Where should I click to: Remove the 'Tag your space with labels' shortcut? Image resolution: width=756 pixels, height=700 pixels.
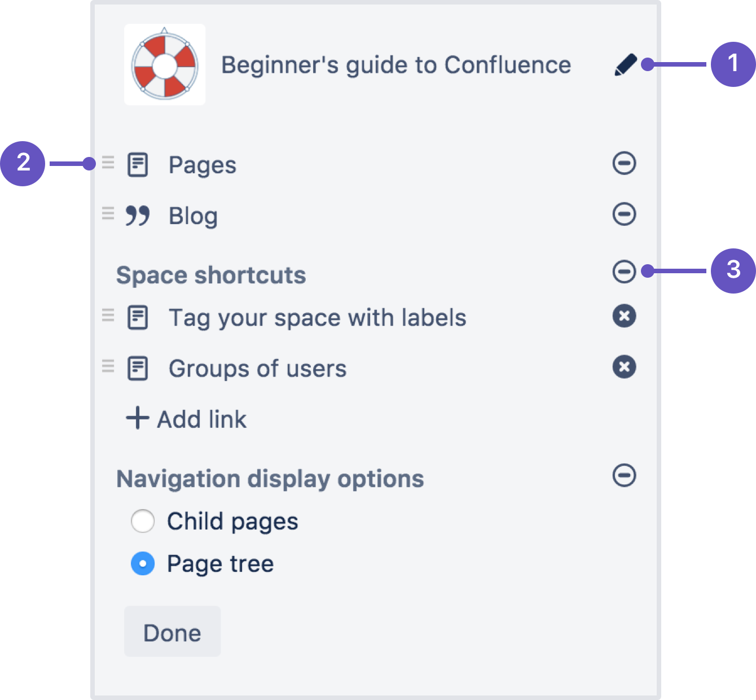click(x=624, y=316)
